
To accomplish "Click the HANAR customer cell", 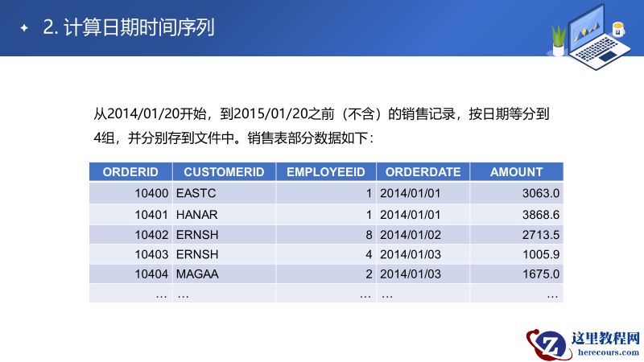I will [x=197, y=215].
